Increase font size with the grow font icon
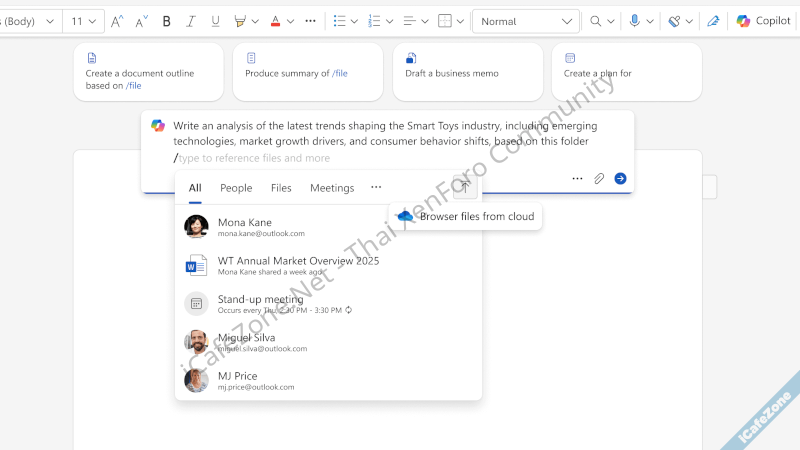The width and height of the screenshot is (800, 450). [117, 21]
